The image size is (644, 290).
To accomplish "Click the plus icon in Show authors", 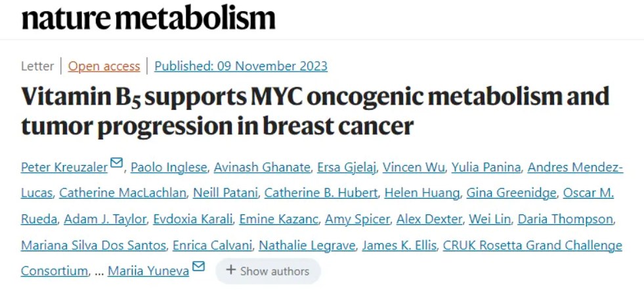I will pos(231,270).
